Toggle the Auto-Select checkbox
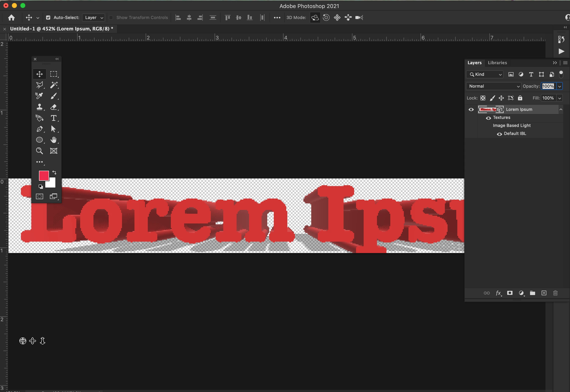 (48, 18)
